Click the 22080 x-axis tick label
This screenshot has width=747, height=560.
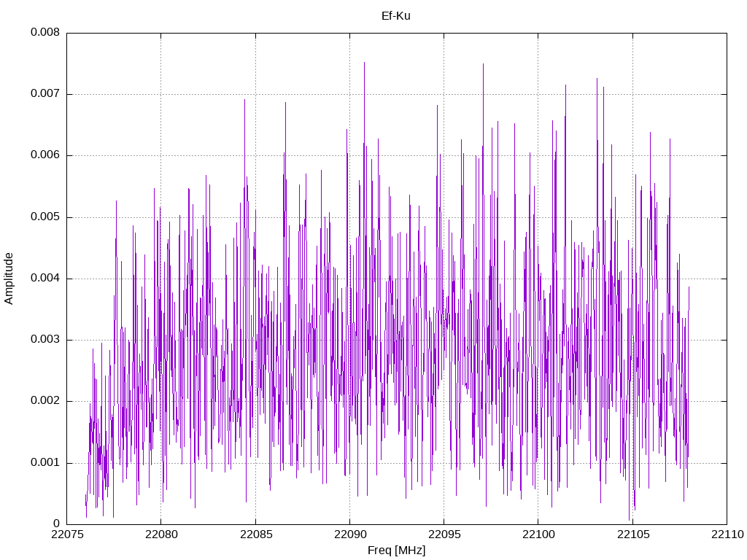coord(161,534)
